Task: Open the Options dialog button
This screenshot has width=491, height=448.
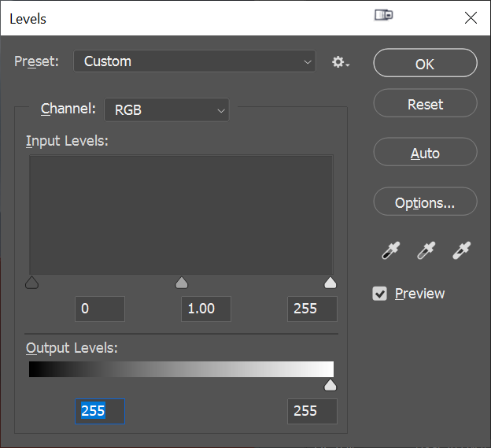Action: click(425, 202)
